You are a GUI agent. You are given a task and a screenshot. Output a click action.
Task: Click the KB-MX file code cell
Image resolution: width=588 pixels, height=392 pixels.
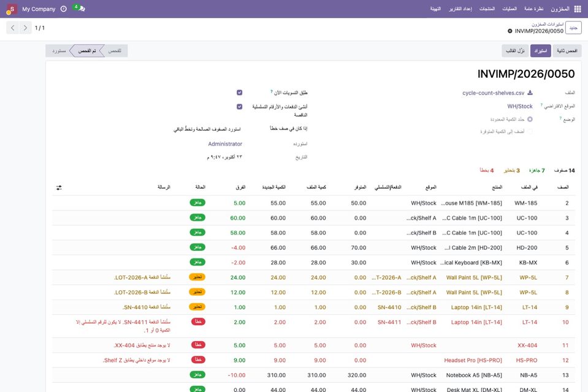coord(528,263)
